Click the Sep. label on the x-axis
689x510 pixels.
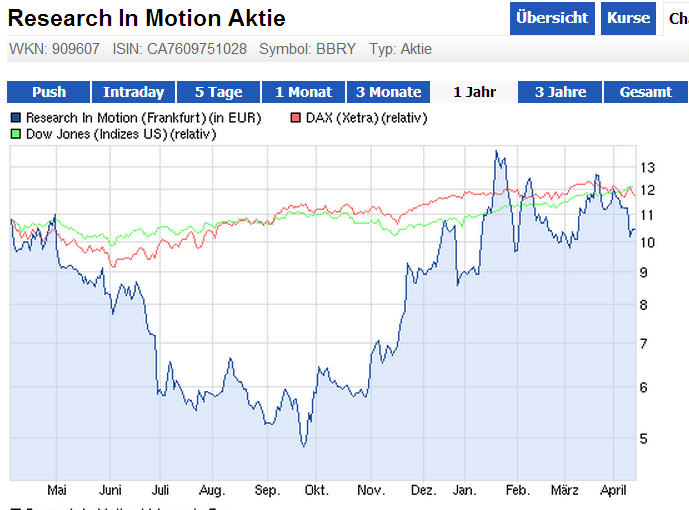tap(267, 490)
